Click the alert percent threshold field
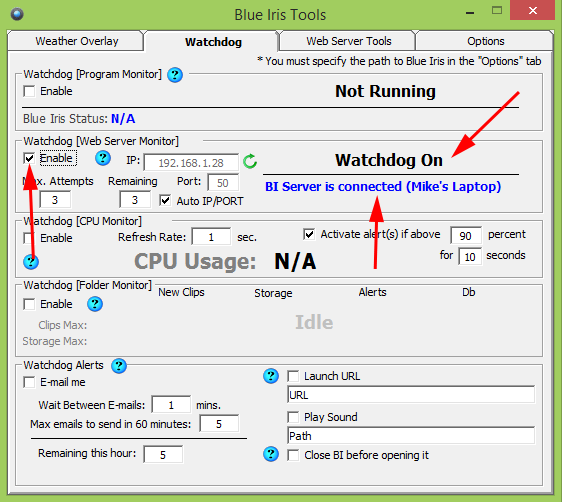This screenshot has width=562, height=502. pos(466,235)
